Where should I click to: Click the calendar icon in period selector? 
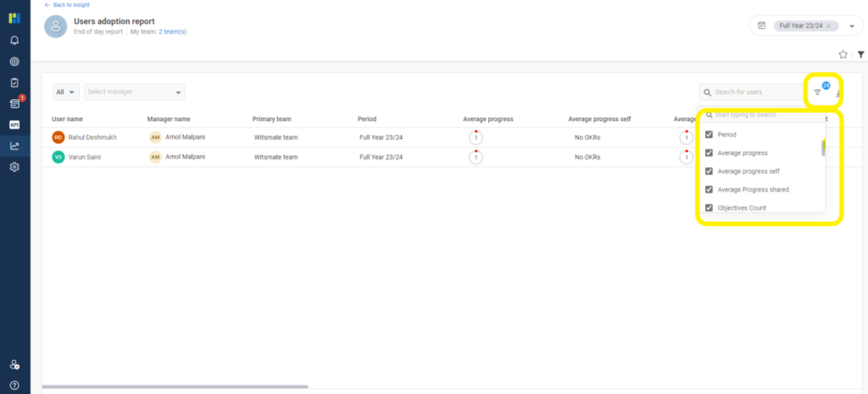point(762,25)
